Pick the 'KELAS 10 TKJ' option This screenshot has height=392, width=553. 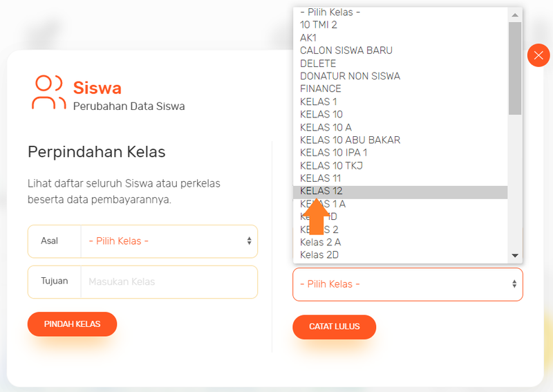[400, 165]
